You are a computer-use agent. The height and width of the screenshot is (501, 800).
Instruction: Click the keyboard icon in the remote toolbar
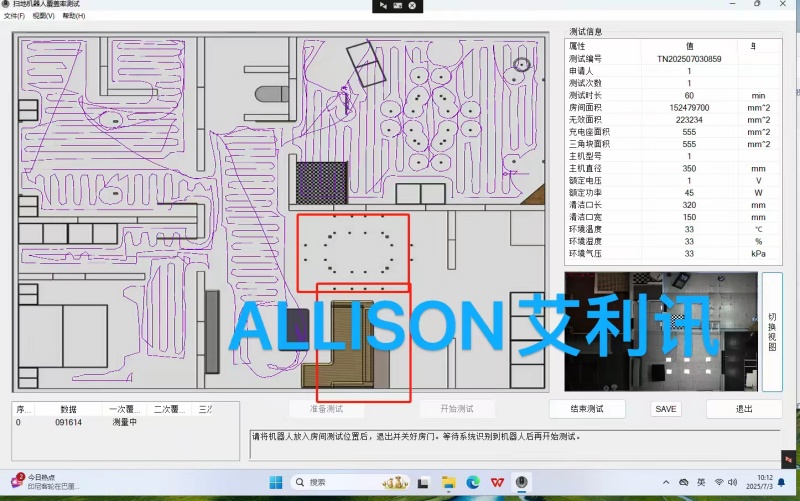397,6
